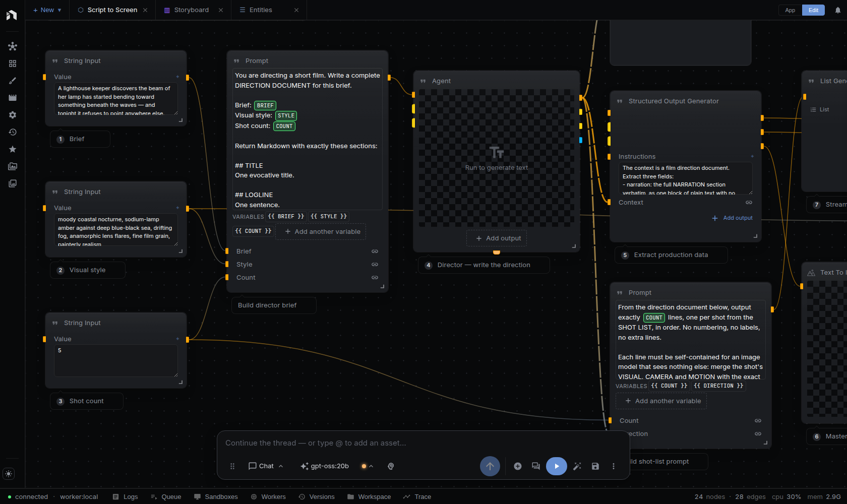The image size is (847, 504).
Task: Click the 'Extract production data' label
Action: click(x=671, y=255)
